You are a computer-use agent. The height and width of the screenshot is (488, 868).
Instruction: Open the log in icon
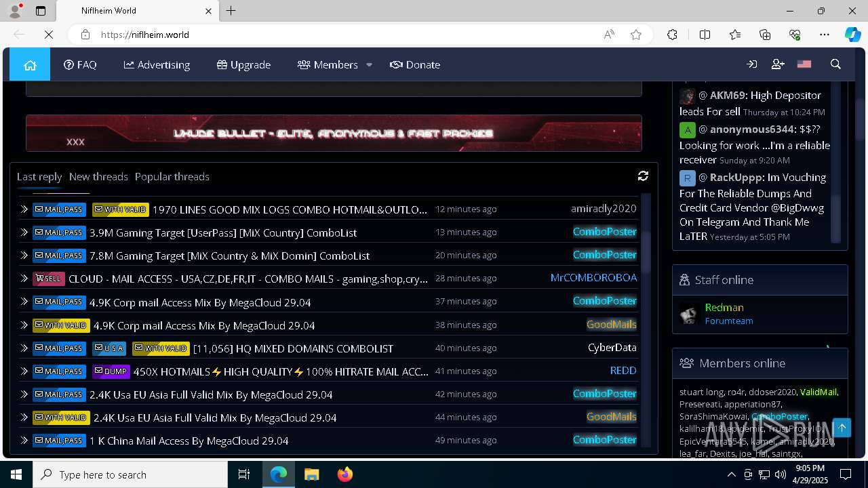click(x=751, y=64)
